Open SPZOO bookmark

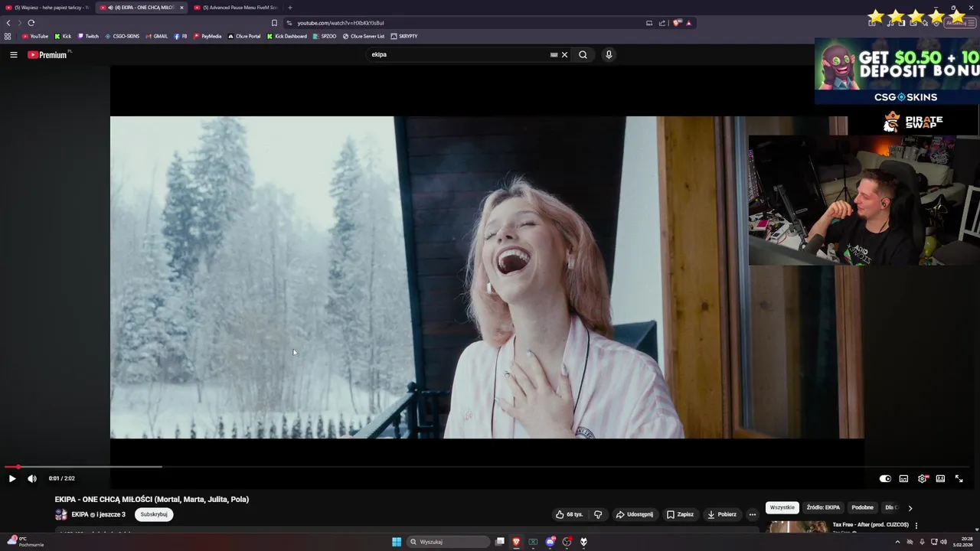[325, 36]
